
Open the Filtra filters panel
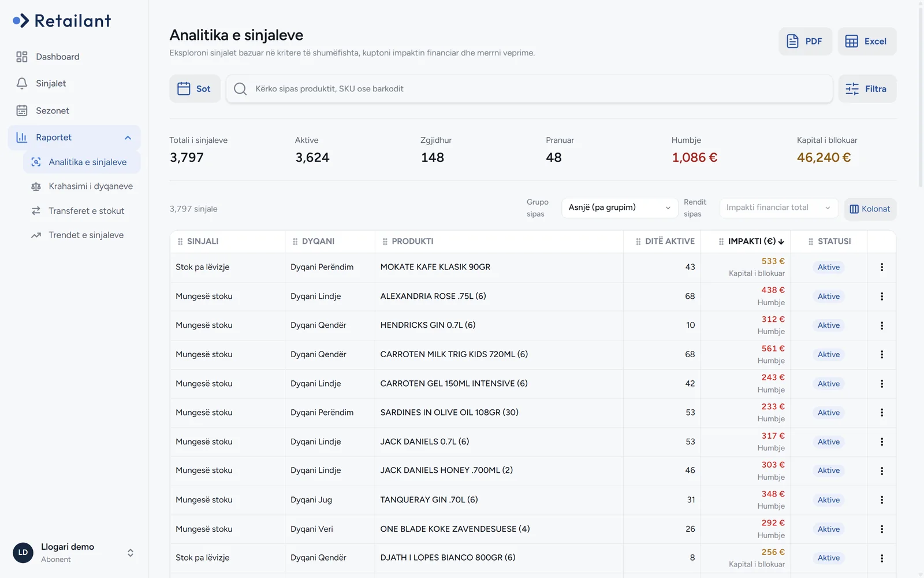(x=867, y=88)
